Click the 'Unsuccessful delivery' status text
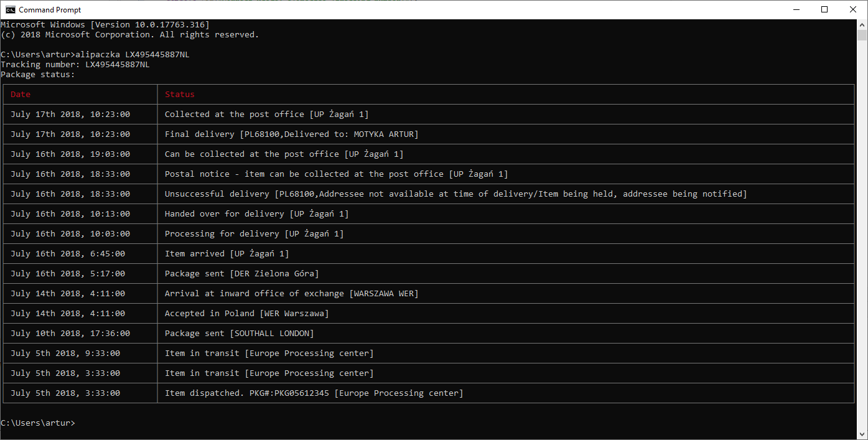The image size is (868, 440). 455,194
